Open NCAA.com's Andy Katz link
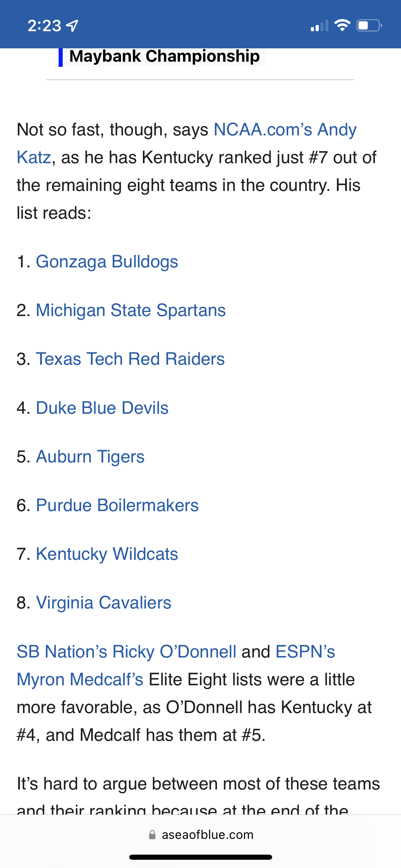This screenshot has width=401, height=868. 285,130
